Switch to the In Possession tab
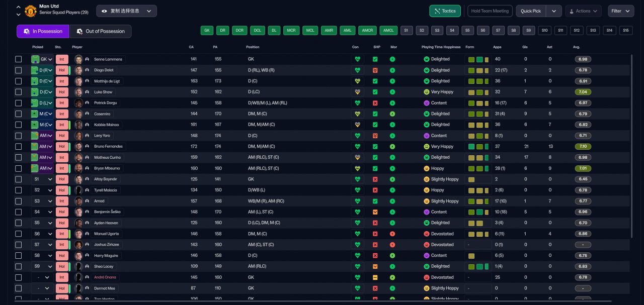The width and height of the screenshot is (644, 305). [43, 31]
